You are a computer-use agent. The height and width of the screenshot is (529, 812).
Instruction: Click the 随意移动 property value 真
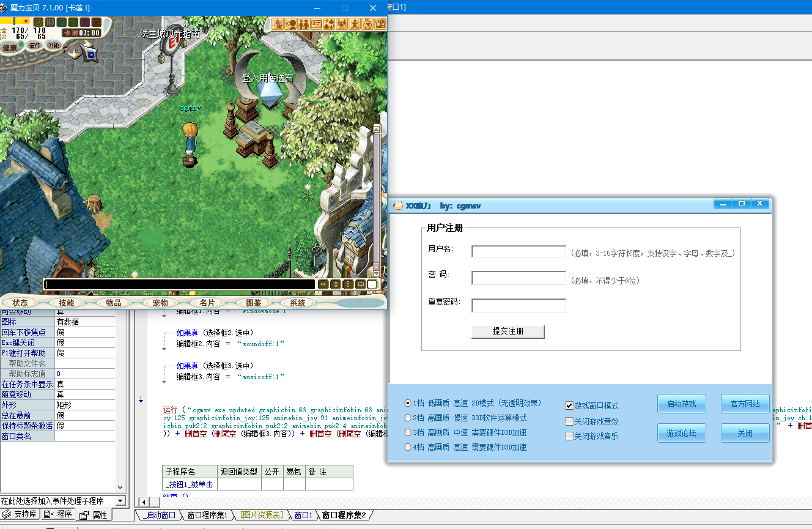pyautogui.click(x=85, y=394)
